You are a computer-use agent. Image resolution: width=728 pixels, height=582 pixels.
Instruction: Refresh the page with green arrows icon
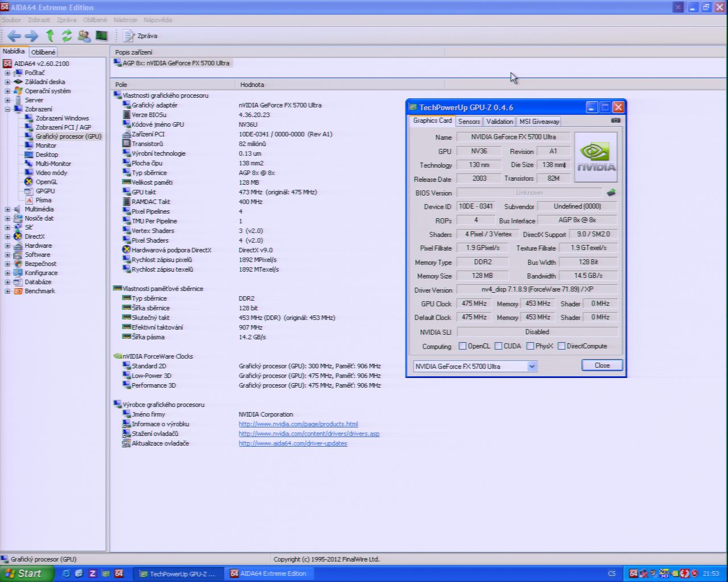point(67,36)
